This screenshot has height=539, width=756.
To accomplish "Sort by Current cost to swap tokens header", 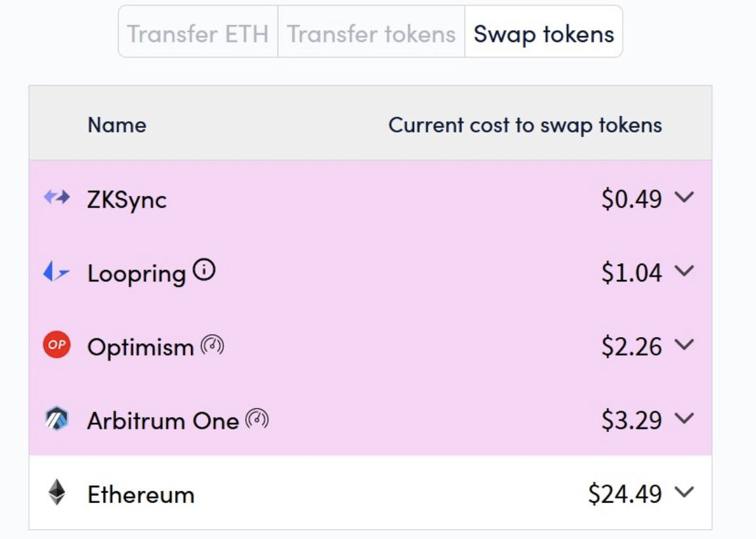I will [525, 125].
